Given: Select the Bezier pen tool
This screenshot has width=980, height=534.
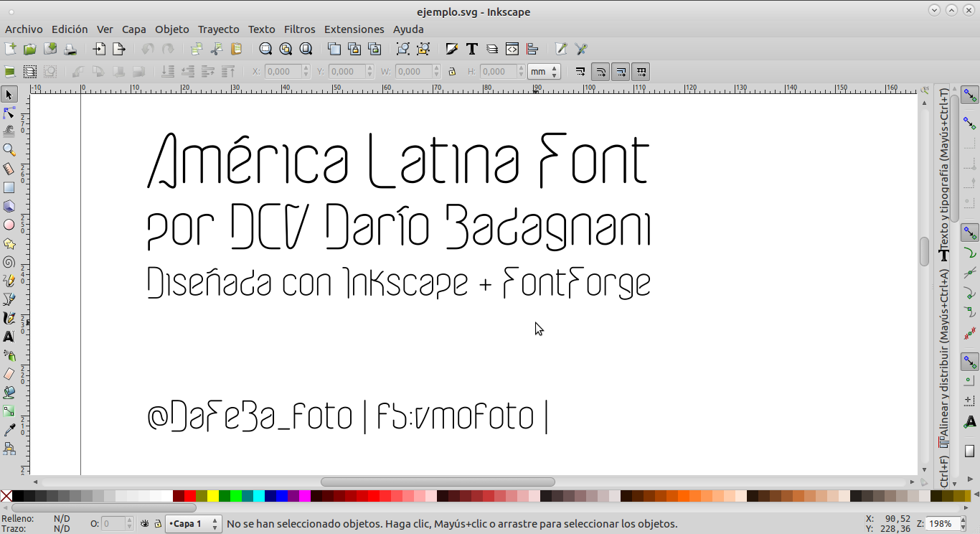Looking at the screenshot, I should coord(9,299).
